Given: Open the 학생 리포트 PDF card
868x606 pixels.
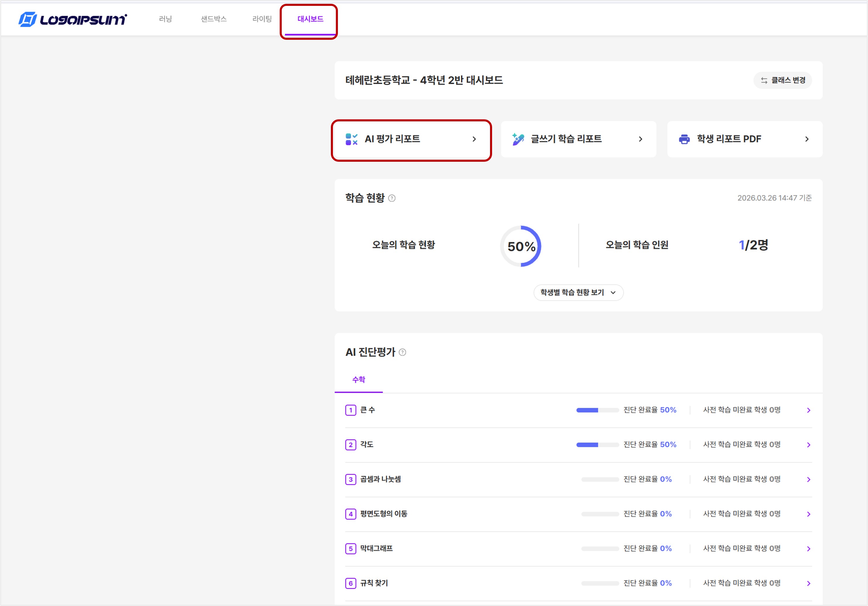Looking at the screenshot, I should pos(745,139).
